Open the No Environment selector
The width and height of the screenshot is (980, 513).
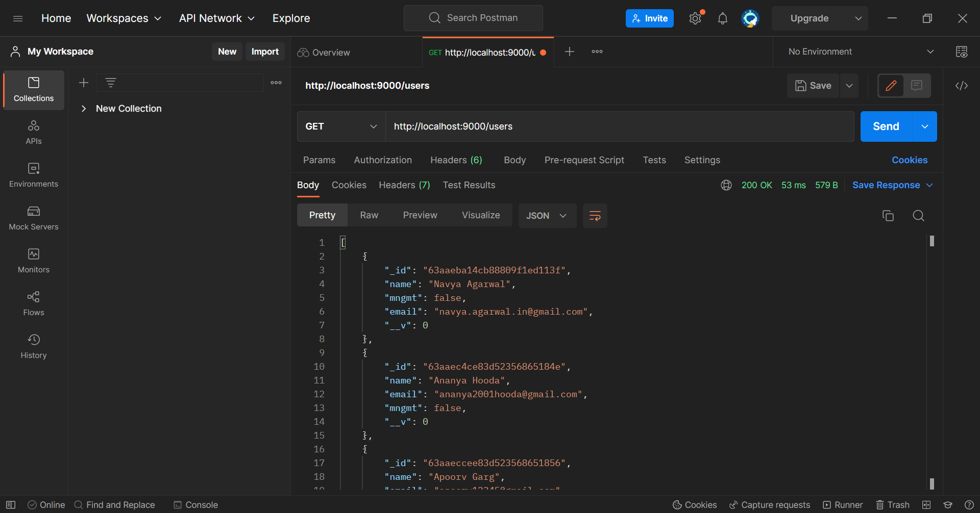(x=862, y=52)
